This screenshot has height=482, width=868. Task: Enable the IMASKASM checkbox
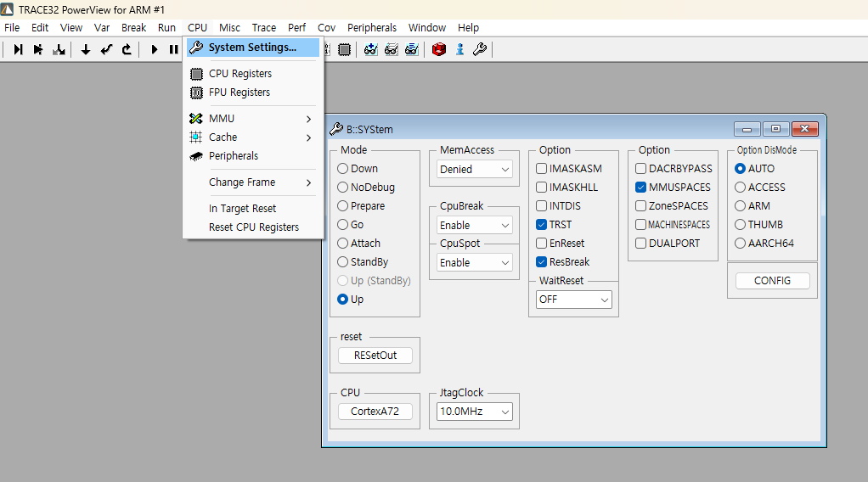pyautogui.click(x=542, y=169)
